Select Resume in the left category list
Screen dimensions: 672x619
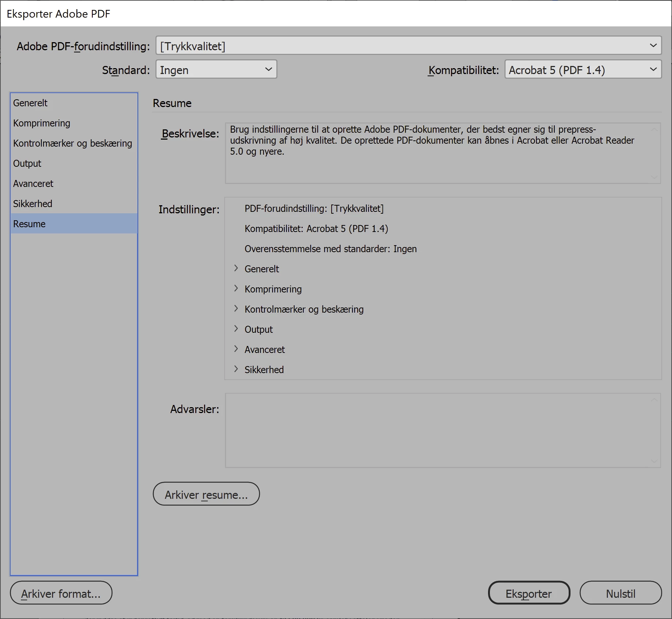coord(74,224)
